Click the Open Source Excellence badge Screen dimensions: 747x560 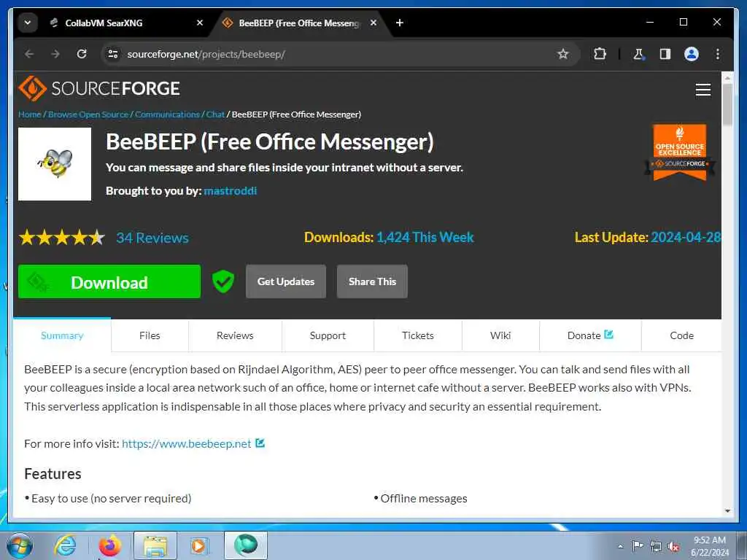(679, 152)
